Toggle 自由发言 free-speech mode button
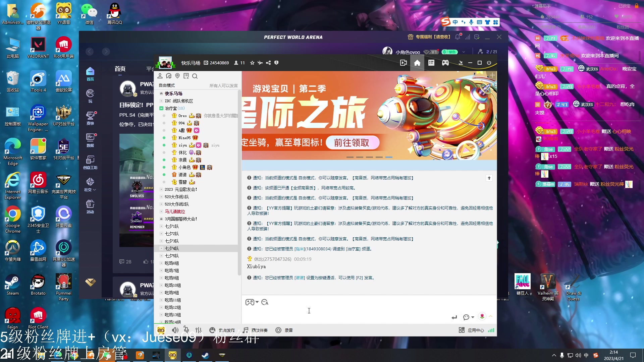 pyautogui.click(x=222, y=330)
